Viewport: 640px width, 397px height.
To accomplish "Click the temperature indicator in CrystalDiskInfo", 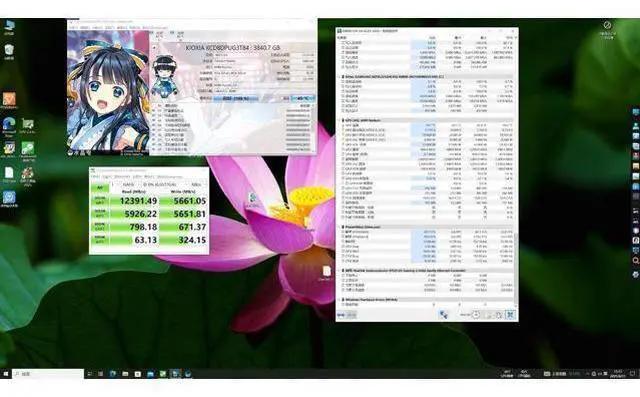I will click(x=303, y=98).
